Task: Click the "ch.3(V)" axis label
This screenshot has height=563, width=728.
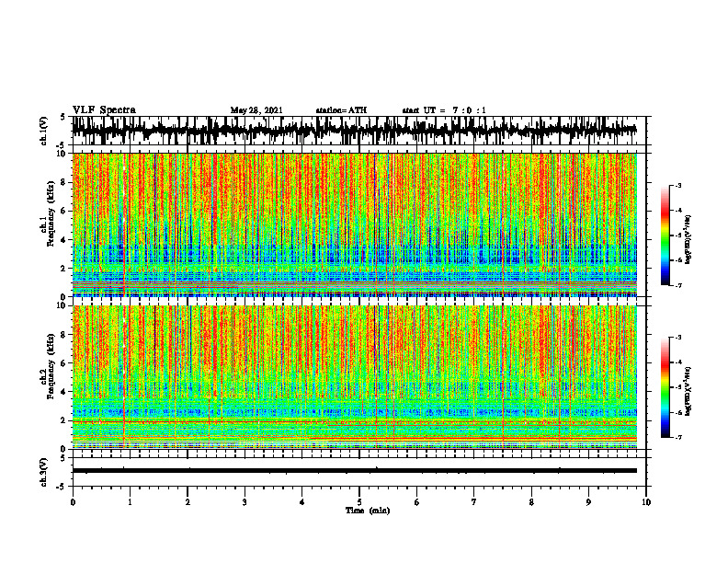Action: 44,472
